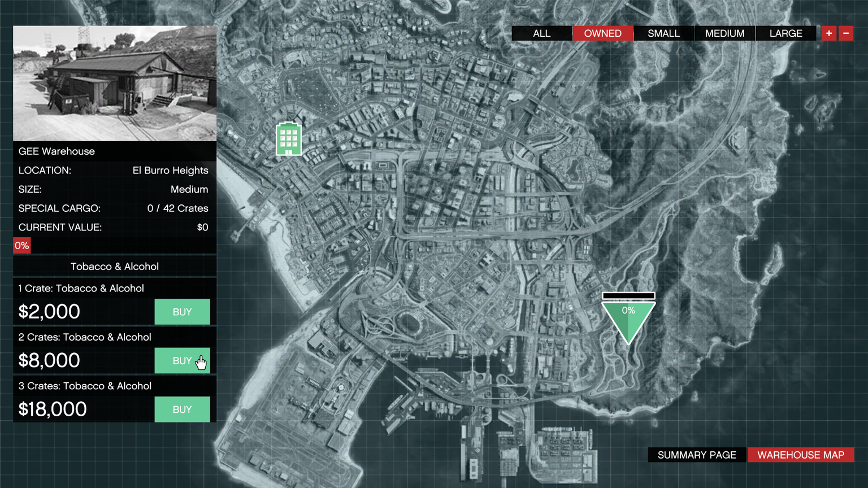Viewport: 868px width, 488px height.
Task: Filter map by SMALL warehouses
Action: coord(663,33)
